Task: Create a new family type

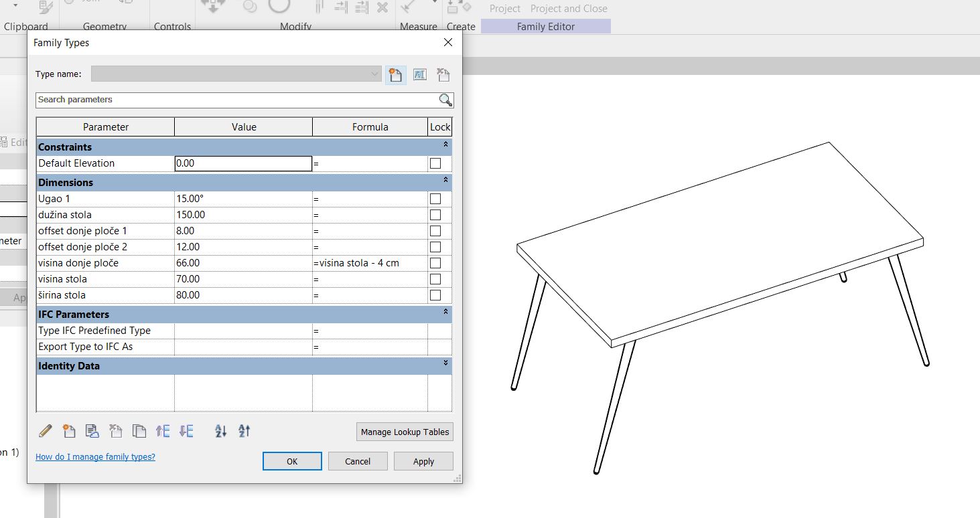Action: pos(395,75)
